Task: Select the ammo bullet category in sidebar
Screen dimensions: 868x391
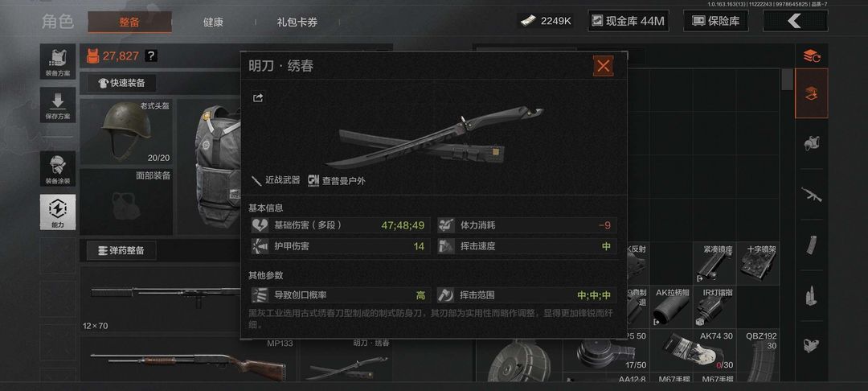Action: [811, 295]
